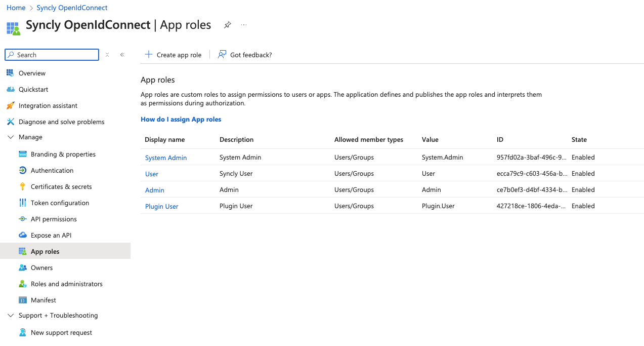Click the Quickstart cloud icon

[x=10, y=89]
